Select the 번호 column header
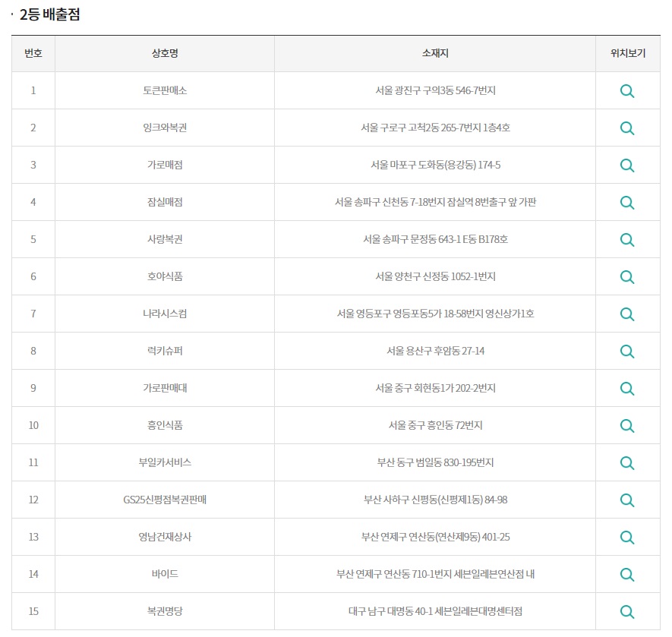 [33, 53]
